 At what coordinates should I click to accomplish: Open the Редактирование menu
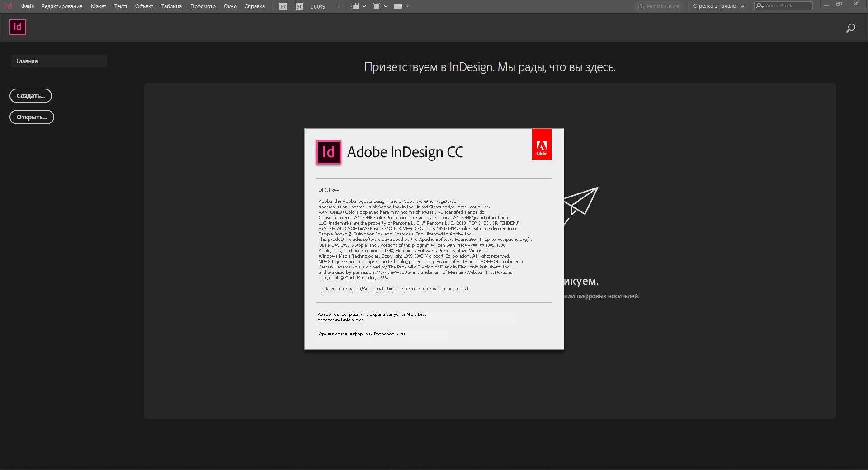[62, 6]
